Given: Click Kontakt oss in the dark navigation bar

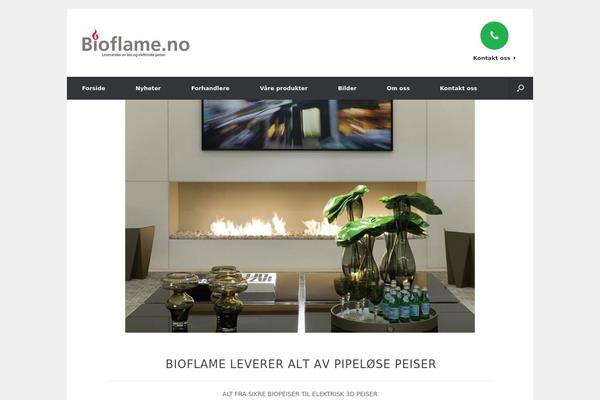Looking at the screenshot, I should [x=458, y=88].
